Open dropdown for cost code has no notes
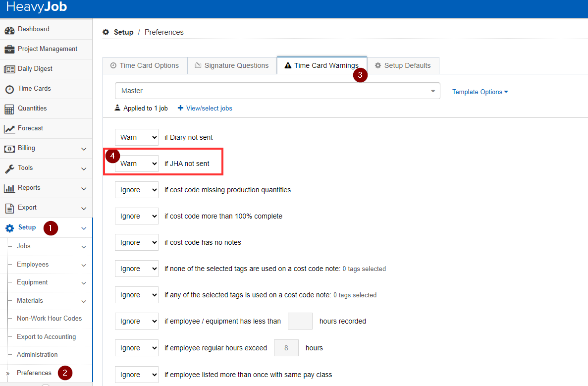This screenshot has height=386, width=588. [137, 242]
